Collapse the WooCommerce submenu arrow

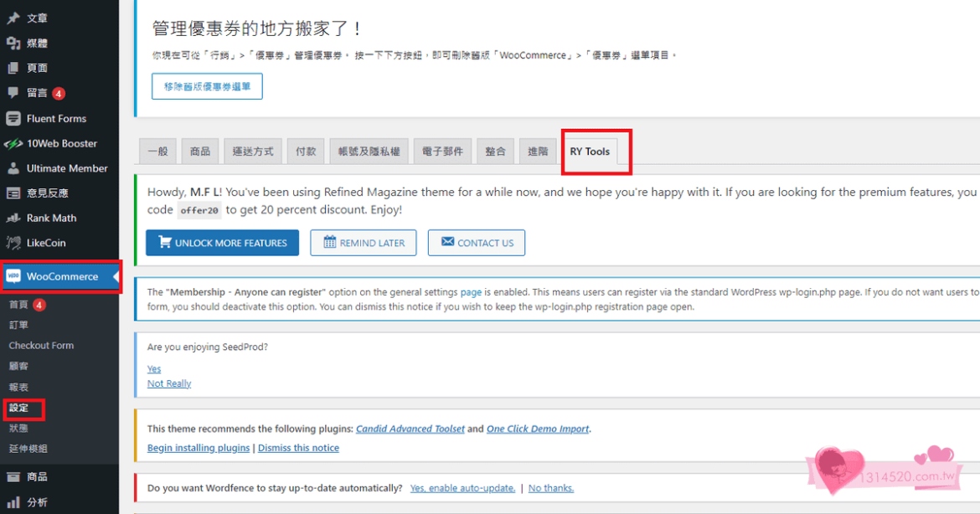[116, 276]
